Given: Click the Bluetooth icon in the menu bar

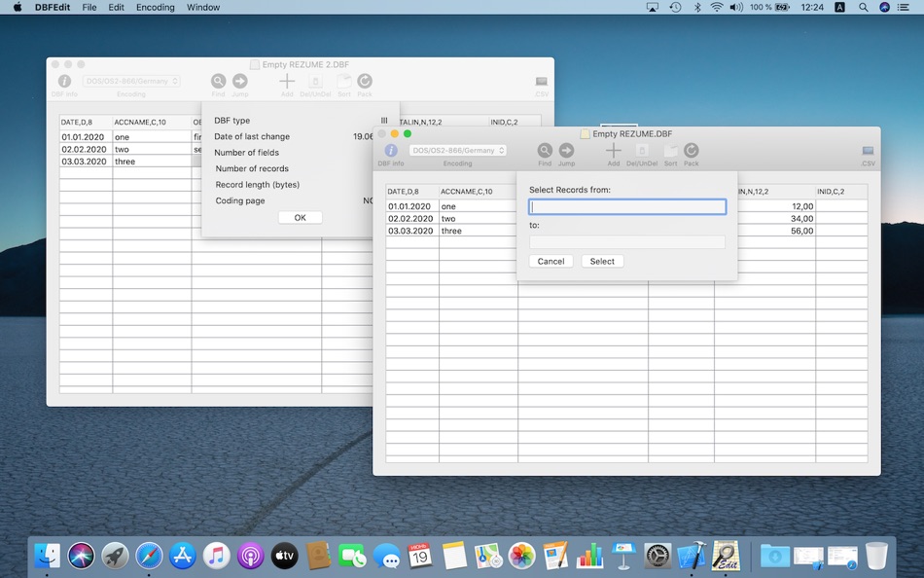Looking at the screenshot, I should (695, 7).
